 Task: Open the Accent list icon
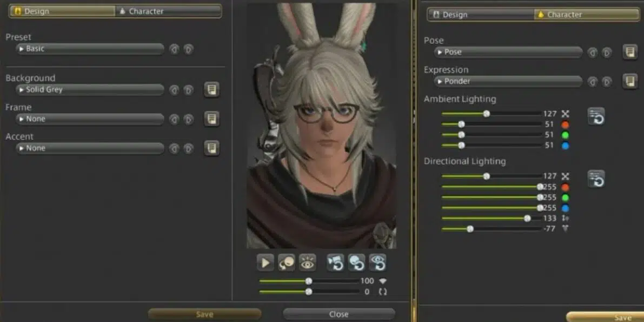point(211,148)
